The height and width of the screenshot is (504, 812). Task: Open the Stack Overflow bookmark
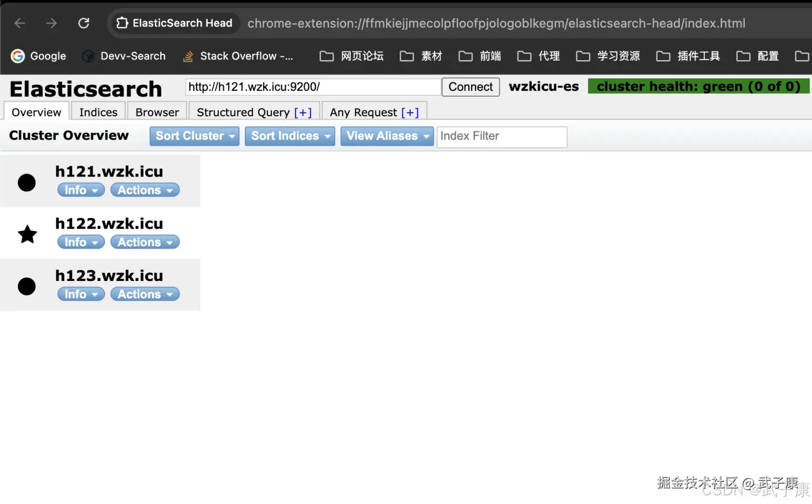pos(238,56)
